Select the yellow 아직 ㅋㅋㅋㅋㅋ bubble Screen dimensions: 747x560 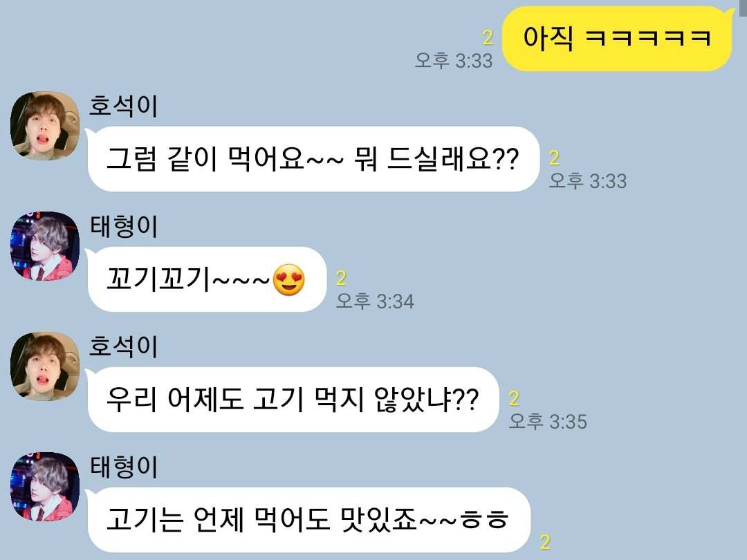618,39
